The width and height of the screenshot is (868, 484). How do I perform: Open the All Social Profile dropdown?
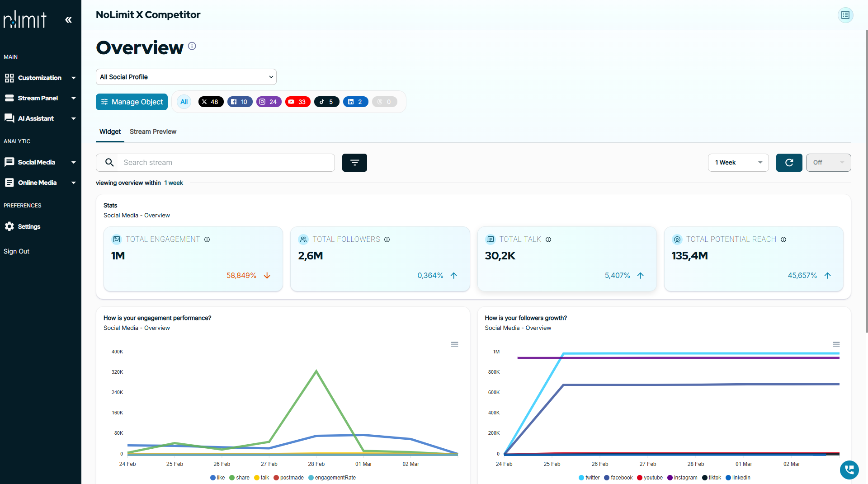(x=186, y=77)
